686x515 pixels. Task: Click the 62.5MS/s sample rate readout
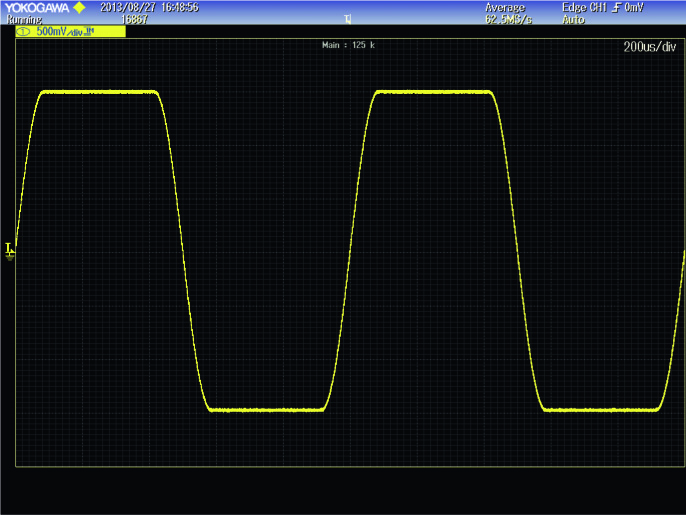pos(508,19)
